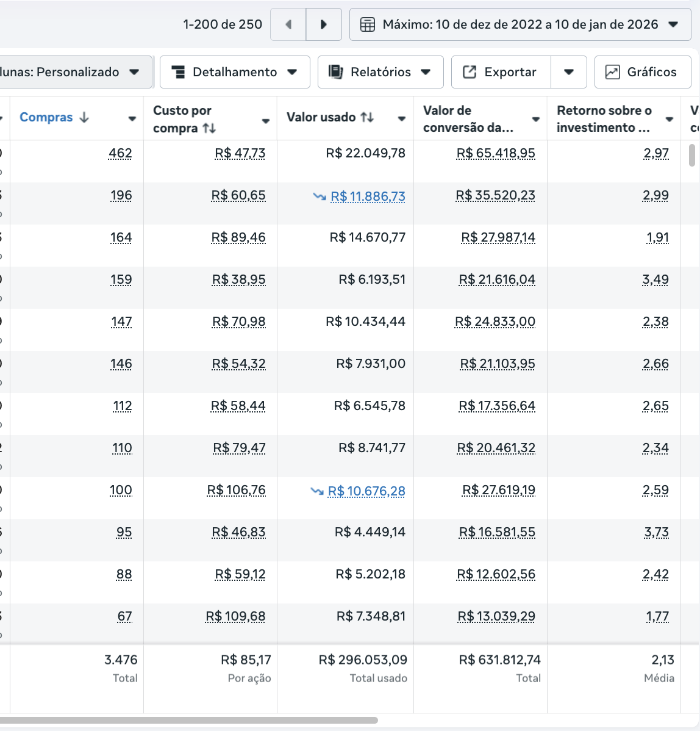The image size is (700, 731).
Task: Open Valor de conversão column caret
Action: click(x=535, y=119)
